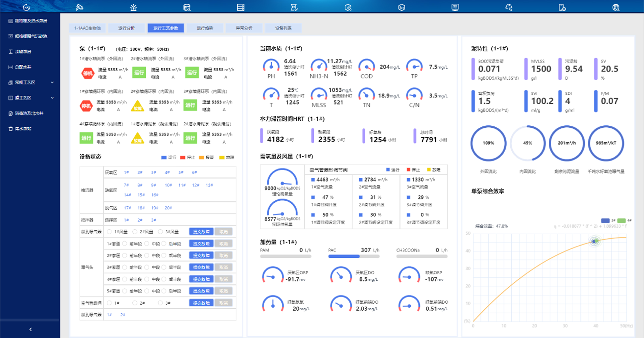This screenshot has height=338, width=644.
Task: Select the 3#风量 radio button
Action: [x=161, y=232]
